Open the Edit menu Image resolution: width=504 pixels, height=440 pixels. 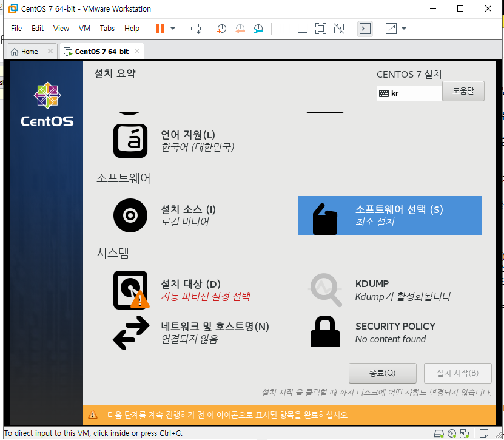point(37,29)
